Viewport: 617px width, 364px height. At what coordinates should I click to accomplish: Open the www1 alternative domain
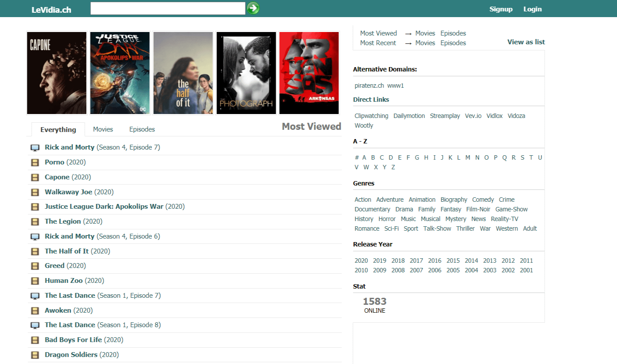pos(395,86)
